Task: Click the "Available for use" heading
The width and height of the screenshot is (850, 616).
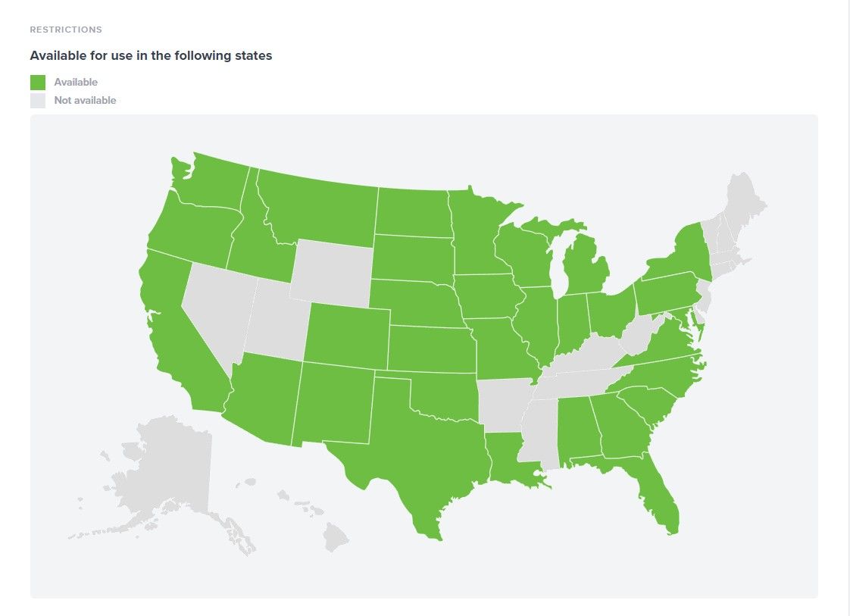Action: coord(151,55)
